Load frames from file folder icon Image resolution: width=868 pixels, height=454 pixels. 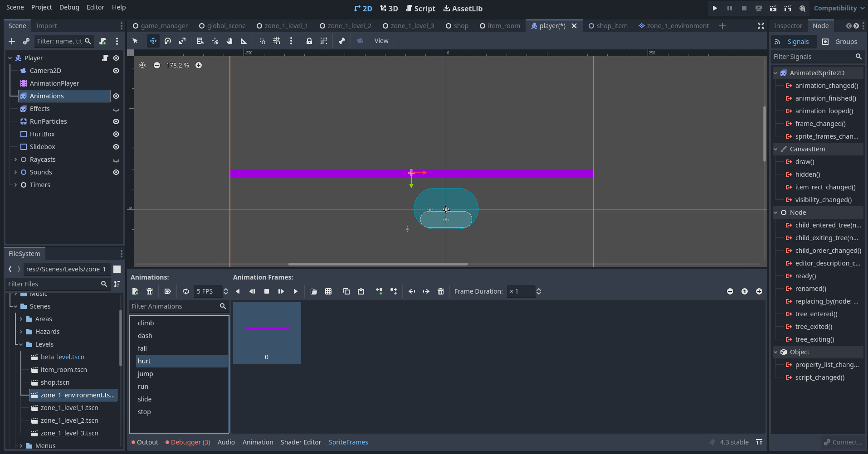coord(314,291)
